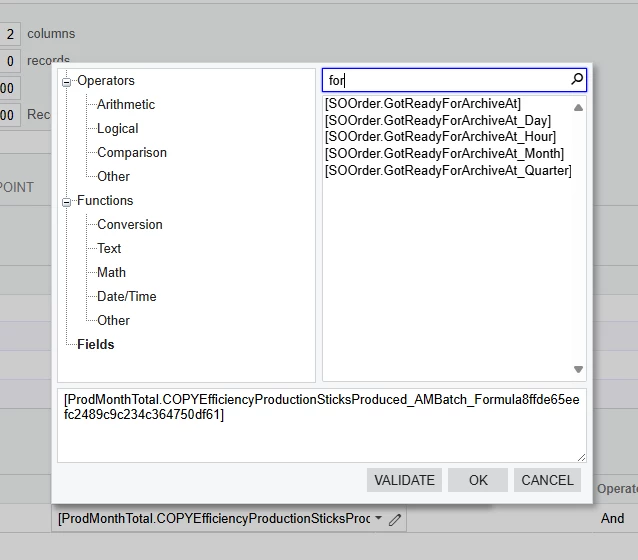This screenshot has width=638, height=560.
Task: Click the records count field showing 0
Action: pyautogui.click(x=10, y=61)
